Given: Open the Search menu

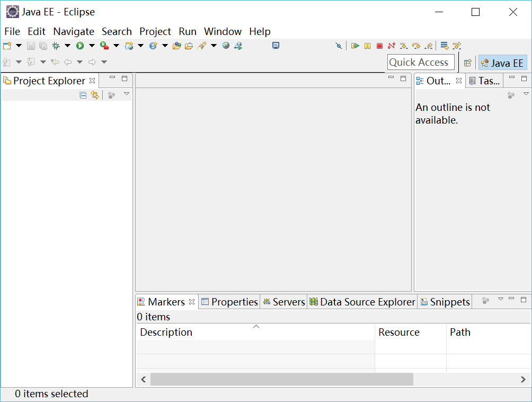Looking at the screenshot, I should click(x=117, y=32).
